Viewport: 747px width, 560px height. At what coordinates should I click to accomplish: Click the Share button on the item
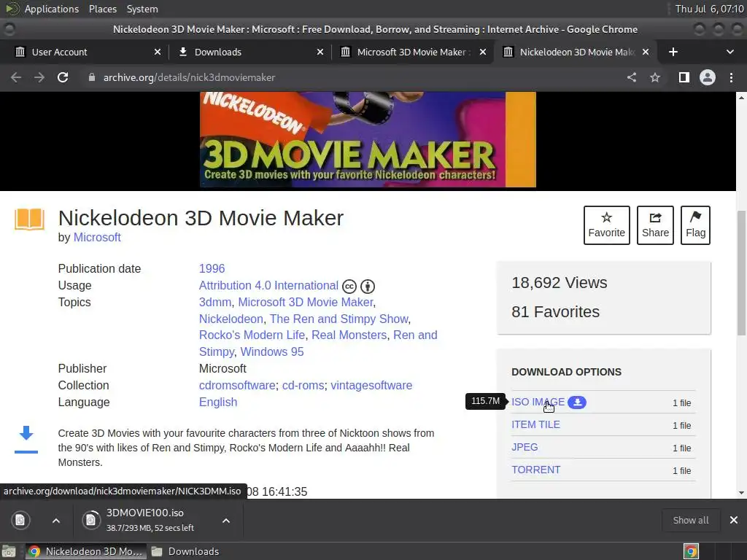coord(655,225)
